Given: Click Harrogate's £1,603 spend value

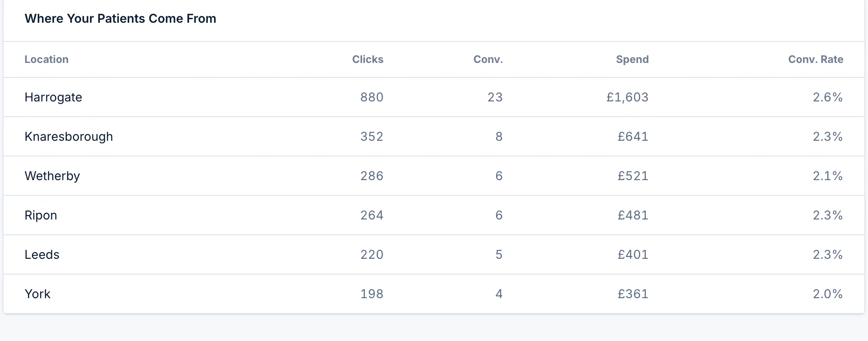Looking at the screenshot, I should point(627,97).
